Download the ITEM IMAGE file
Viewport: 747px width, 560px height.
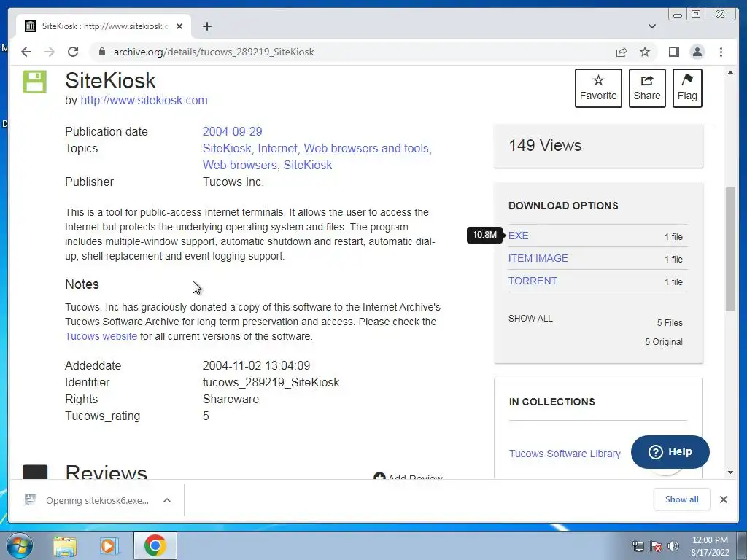538,258
